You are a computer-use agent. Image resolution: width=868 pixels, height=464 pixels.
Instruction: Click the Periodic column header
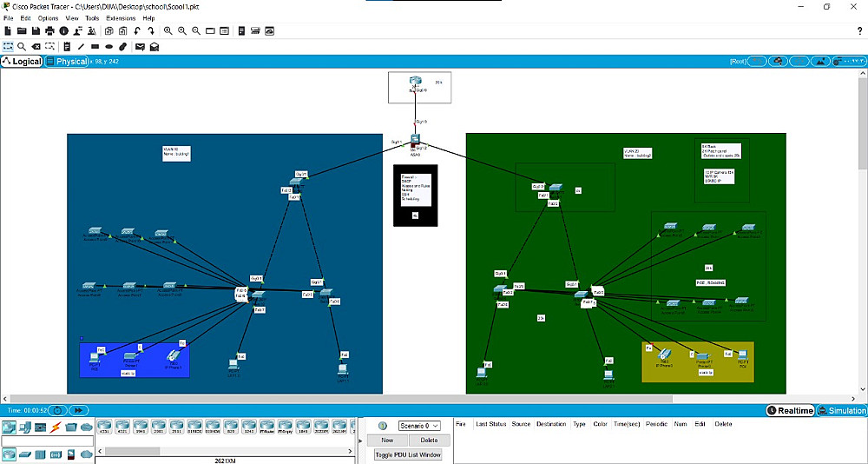(x=657, y=424)
